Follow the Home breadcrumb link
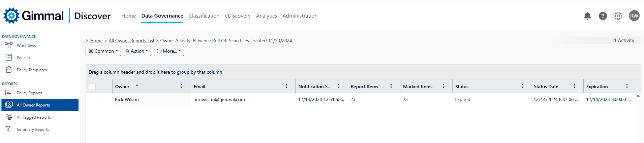This screenshot has width=644, height=143. (x=96, y=41)
